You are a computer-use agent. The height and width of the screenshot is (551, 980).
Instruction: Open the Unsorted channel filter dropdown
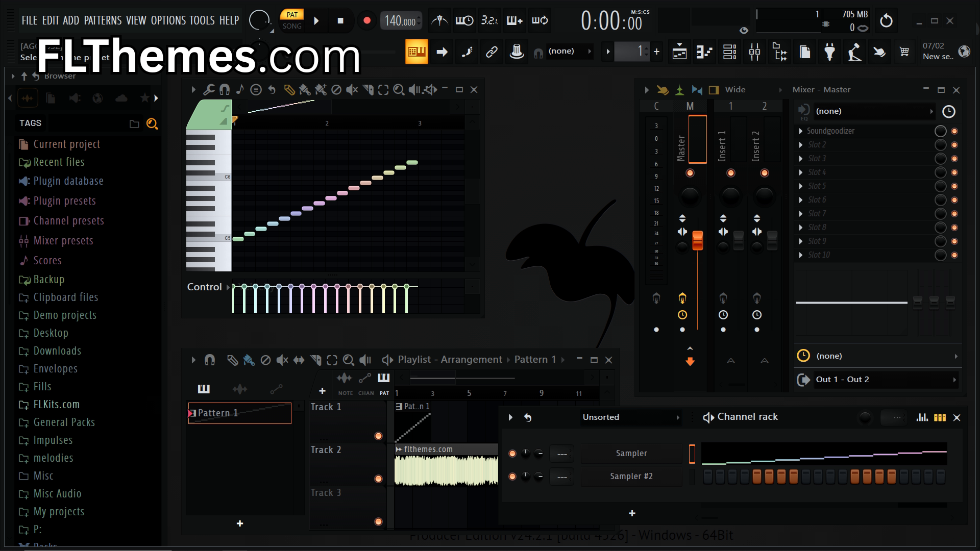[631, 417]
